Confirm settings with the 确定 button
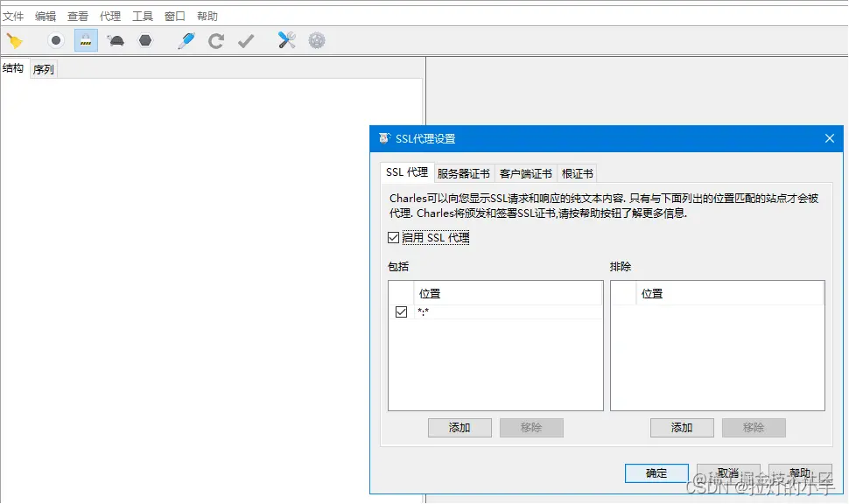Viewport: 849px width, 504px height. coord(656,472)
